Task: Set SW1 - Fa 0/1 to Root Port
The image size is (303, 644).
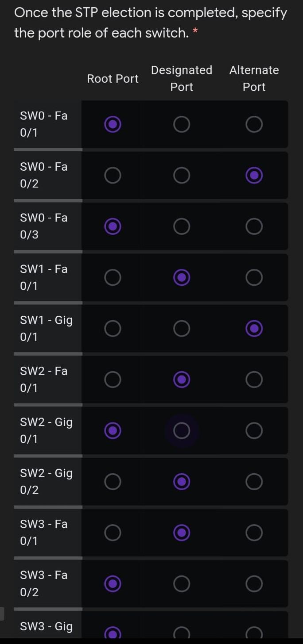Action: 113,278
